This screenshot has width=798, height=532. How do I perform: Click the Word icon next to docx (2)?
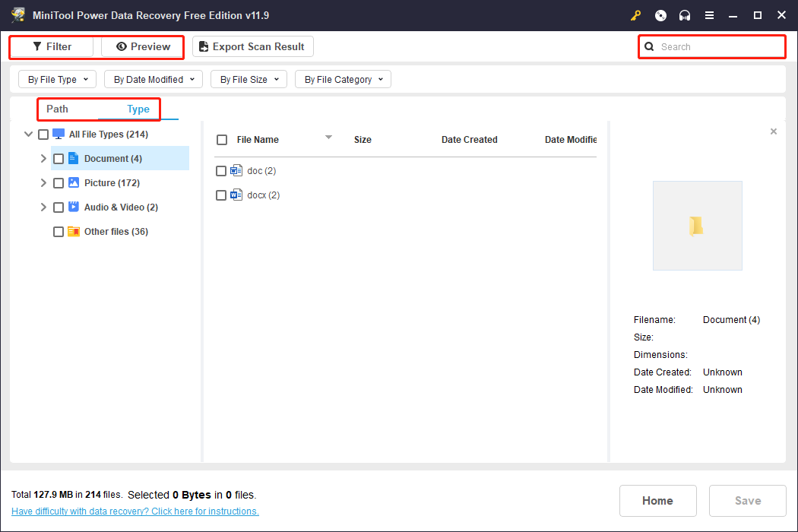[236, 195]
